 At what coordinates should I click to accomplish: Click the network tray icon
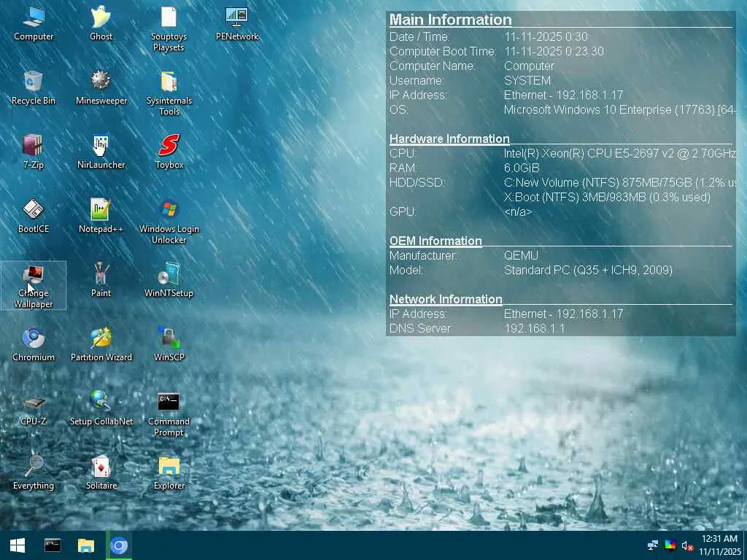653,545
